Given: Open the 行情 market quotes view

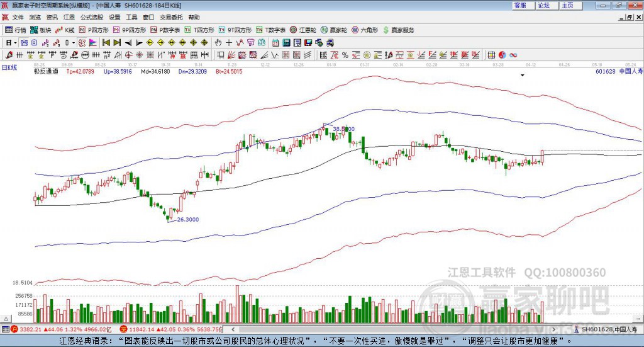Looking at the screenshot, I should tap(15, 30).
